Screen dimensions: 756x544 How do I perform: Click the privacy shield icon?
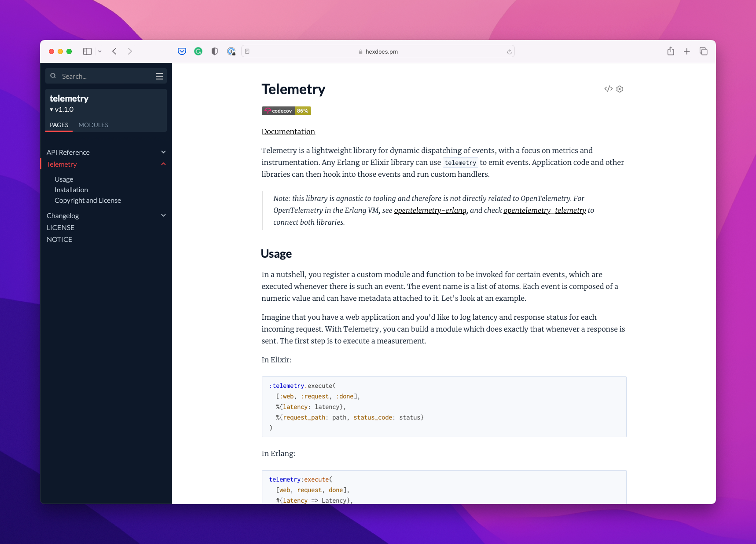(x=215, y=51)
